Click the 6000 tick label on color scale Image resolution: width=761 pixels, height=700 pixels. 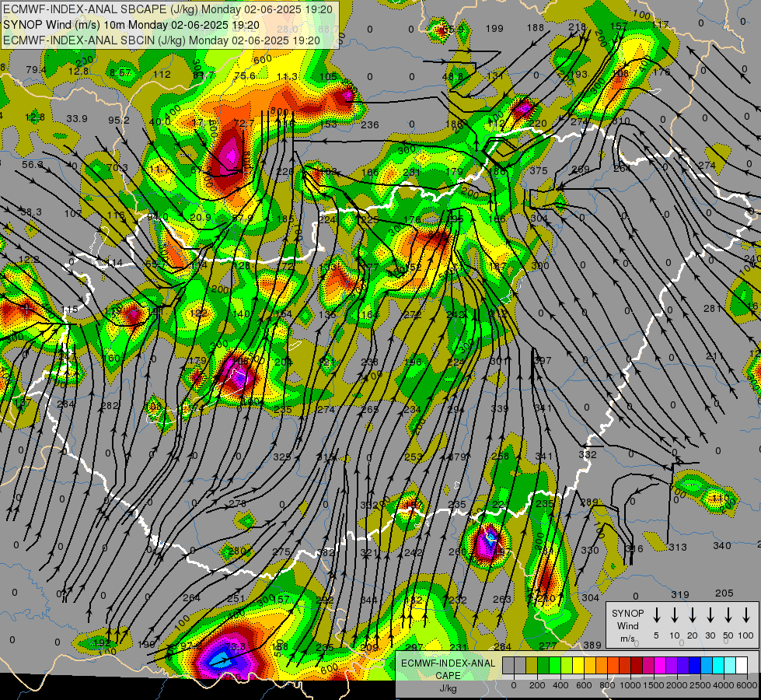click(x=746, y=685)
